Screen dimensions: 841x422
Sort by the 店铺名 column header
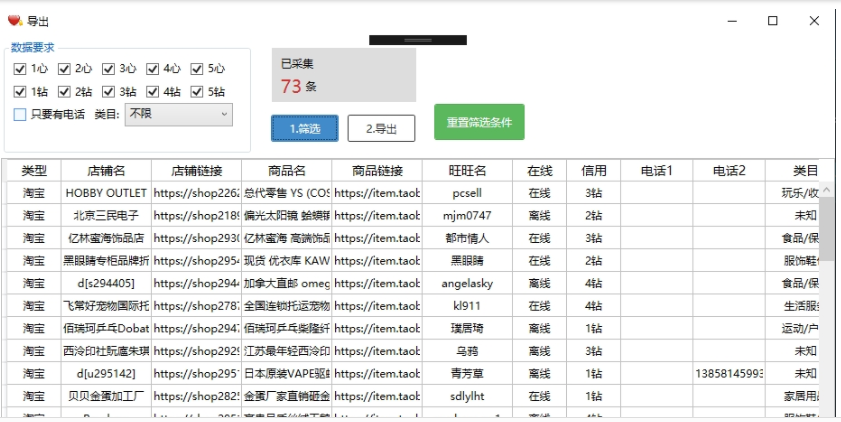pos(106,171)
